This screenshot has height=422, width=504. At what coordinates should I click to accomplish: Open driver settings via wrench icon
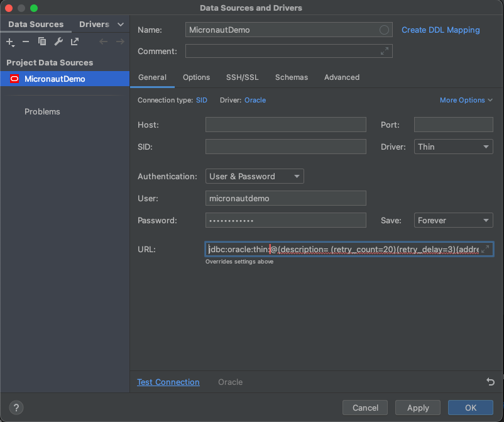click(58, 42)
